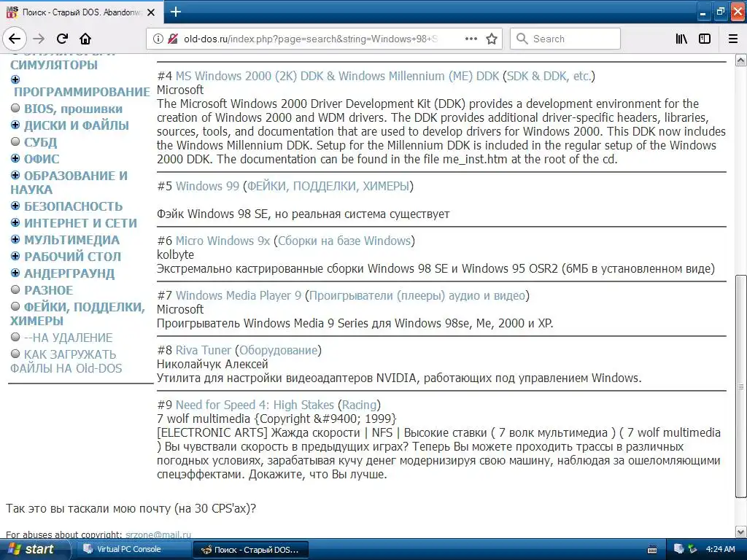Open the Racing category link
747x560 pixels.
point(359,405)
